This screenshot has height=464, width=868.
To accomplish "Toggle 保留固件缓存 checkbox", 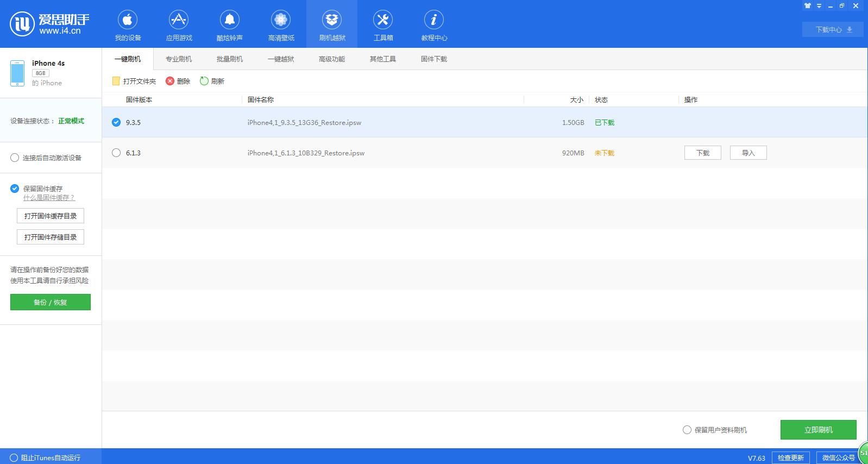I will click(15, 189).
